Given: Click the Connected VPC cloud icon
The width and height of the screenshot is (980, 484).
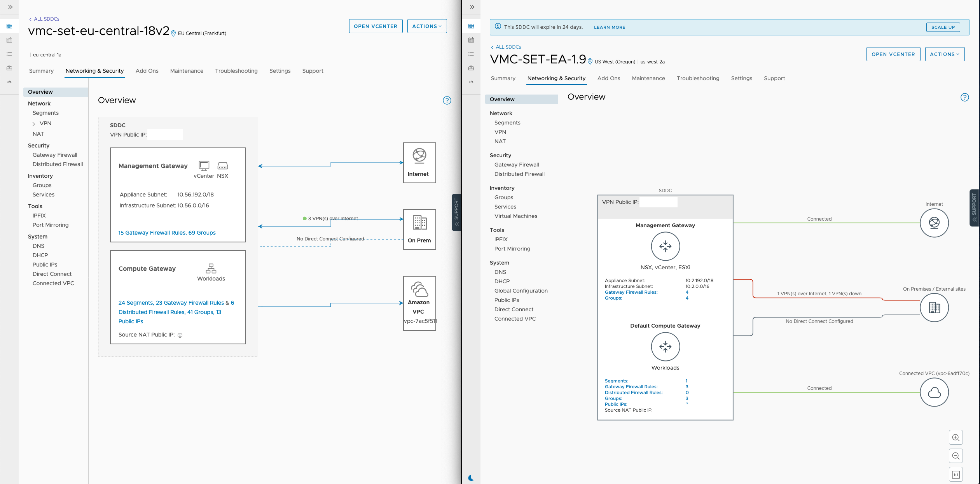Looking at the screenshot, I should point(934,393).
